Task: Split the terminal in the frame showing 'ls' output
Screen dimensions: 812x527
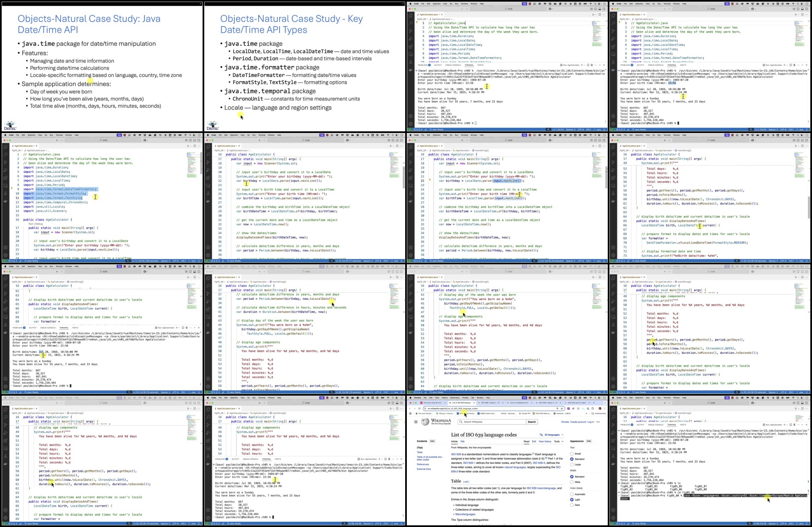Action: coord(791,425)
